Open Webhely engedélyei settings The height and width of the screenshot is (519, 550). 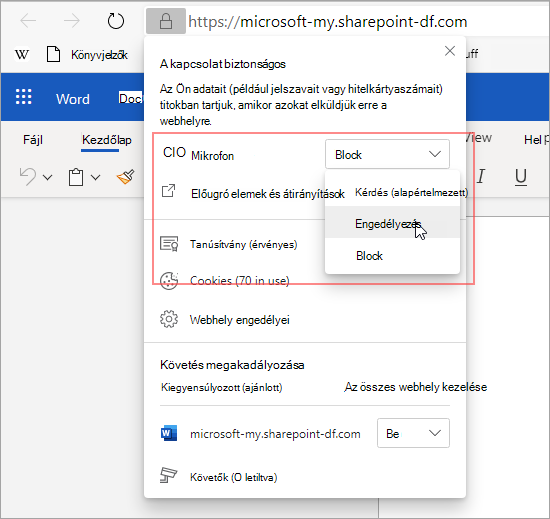240,320
